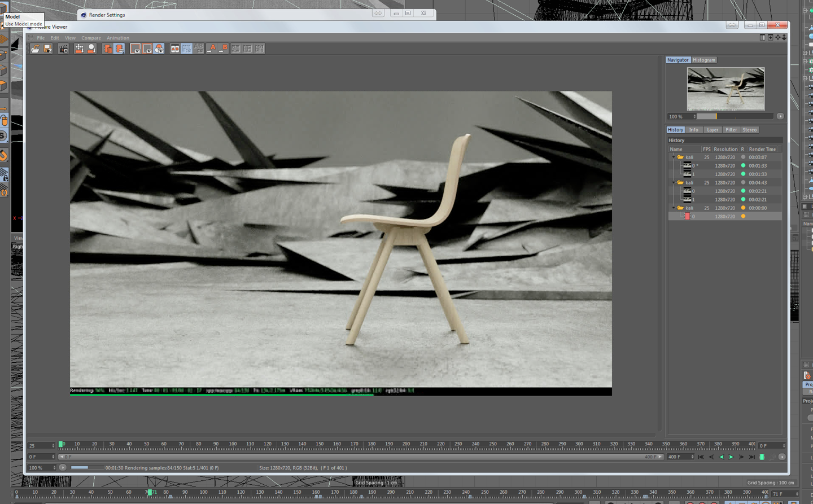Play forward in Picture Viewer
This screenshot has height=504, width=813.
click(731, 457)
